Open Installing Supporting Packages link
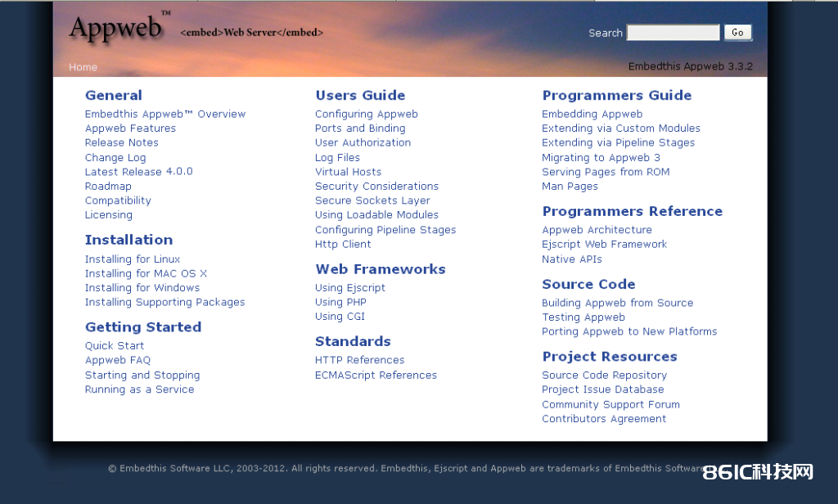838x504 pixels. (x=165, y=303)
